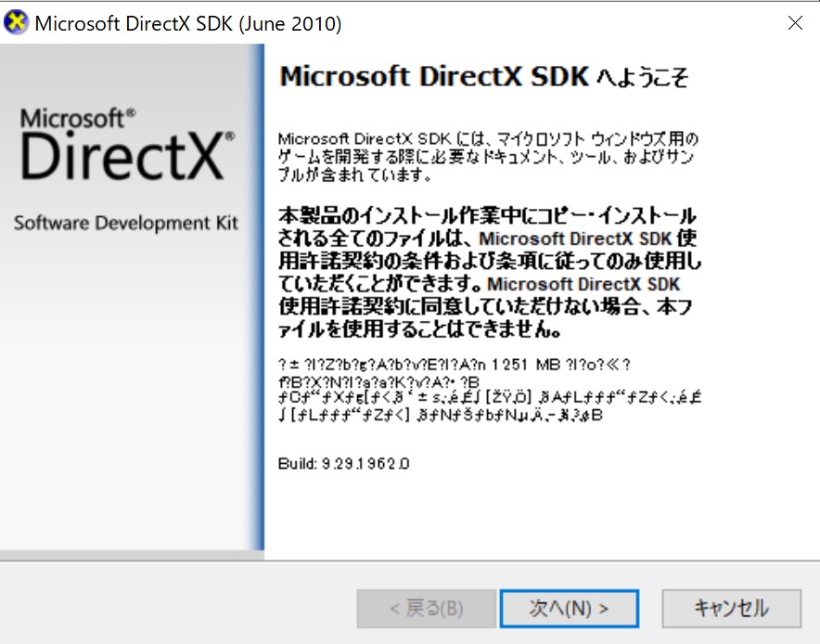Image resolution: width=820 pixels, height=644 pixels.
Task: Click the 'Microsoft DirectX SDK へようこそ' heading
Action: coord(483,77)
